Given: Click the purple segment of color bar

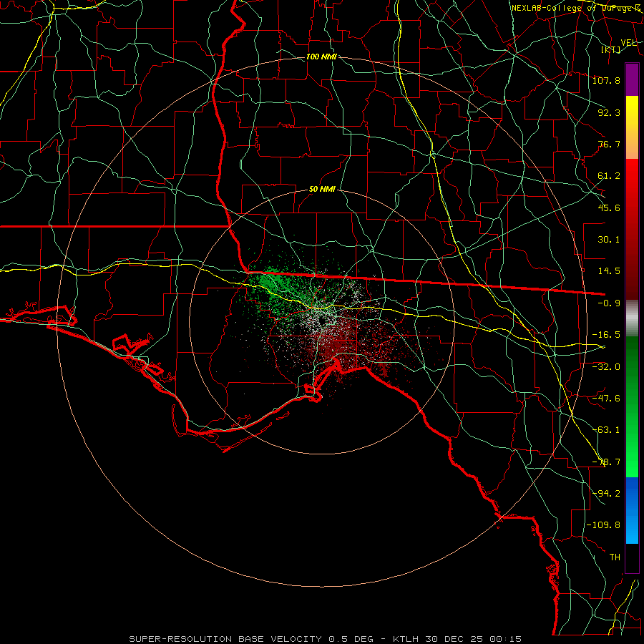Looking at the screenshot, I should [x=632, y=80].
